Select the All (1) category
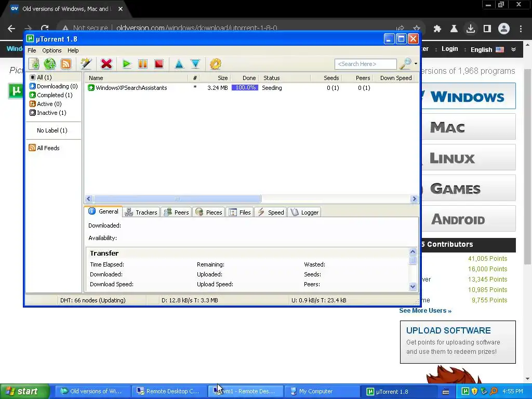The image size is (532, 399). click(41, 77)
